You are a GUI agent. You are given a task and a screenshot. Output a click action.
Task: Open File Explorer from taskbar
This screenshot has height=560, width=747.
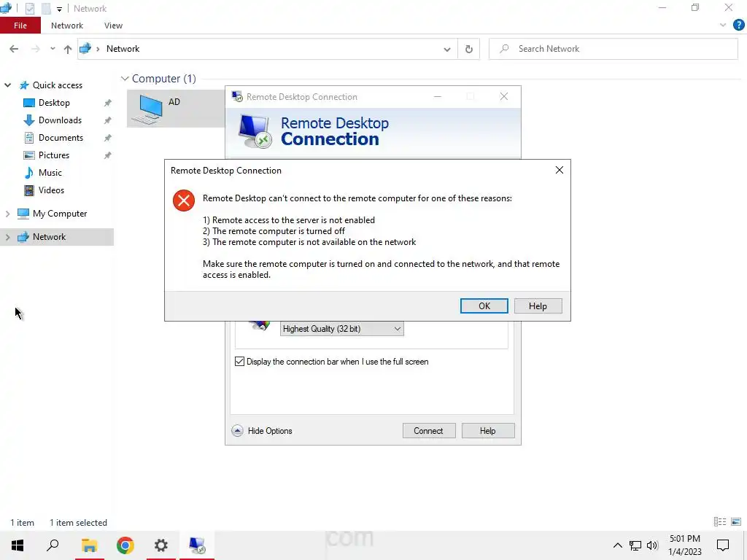coord(89,545)
